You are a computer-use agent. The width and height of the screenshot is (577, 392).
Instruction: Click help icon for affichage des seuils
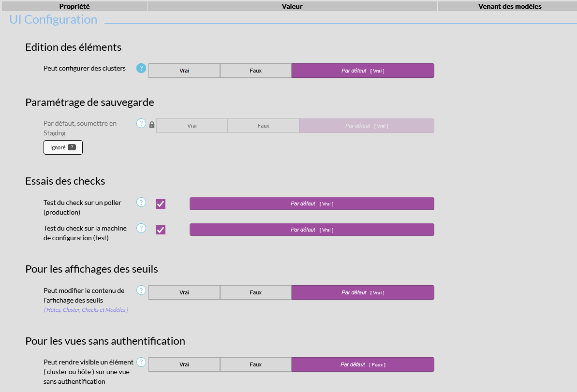[x=141, y=290]
